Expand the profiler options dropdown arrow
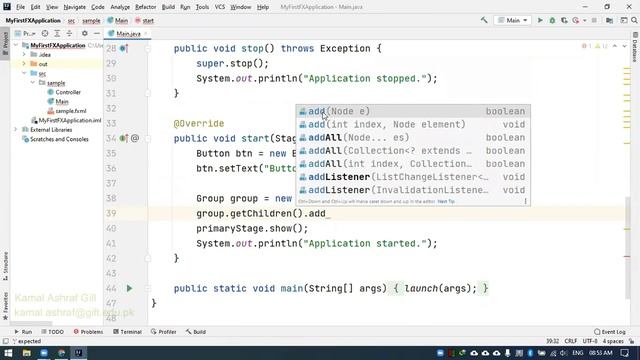This screenshot has width=640, height=360. [584, 20]
